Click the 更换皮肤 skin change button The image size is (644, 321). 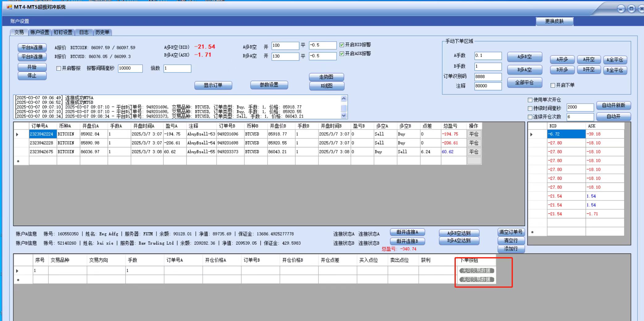[x=554, y=21]
